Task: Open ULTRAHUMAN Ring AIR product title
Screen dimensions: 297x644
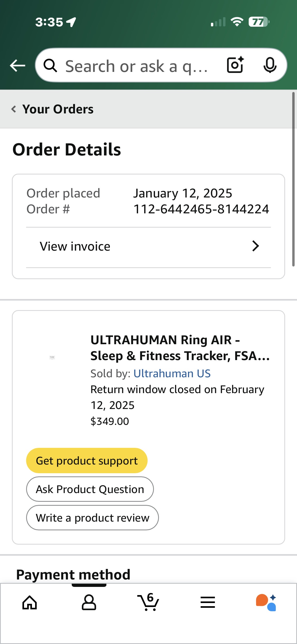Action: click(180, 348)
